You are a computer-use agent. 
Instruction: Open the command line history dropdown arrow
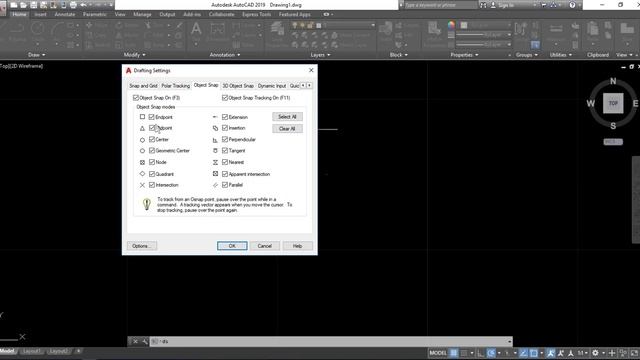[x=509, y=342]
